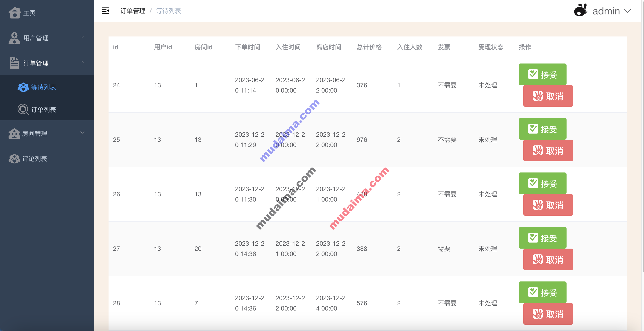The height and width of the screenshot is (331, 644).
Task: Click the document icon beside 订单管理
Action: click(14, 63)
